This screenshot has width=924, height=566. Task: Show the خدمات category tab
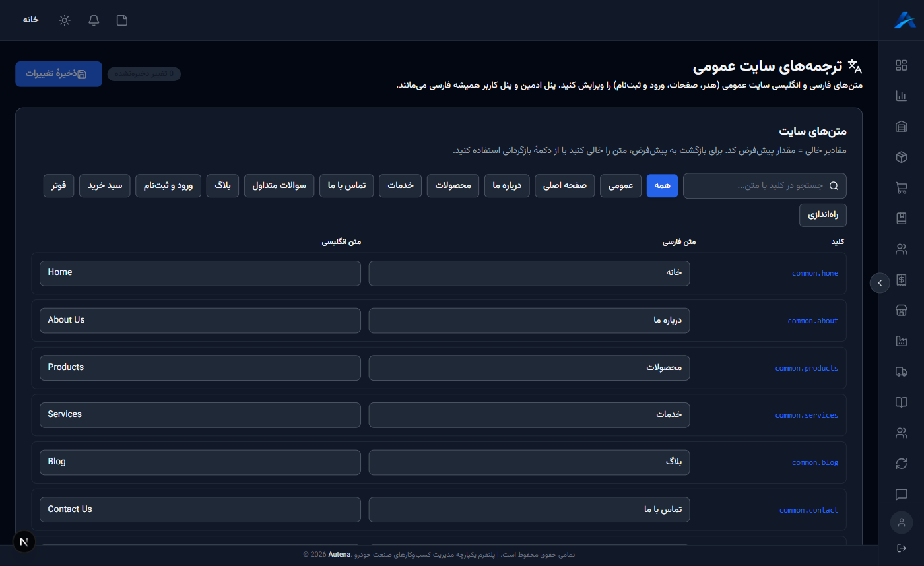(401, 186)
